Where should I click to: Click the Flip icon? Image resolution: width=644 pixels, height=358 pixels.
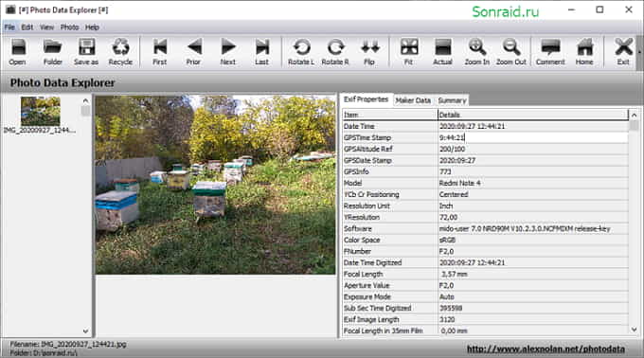point(369,52)
